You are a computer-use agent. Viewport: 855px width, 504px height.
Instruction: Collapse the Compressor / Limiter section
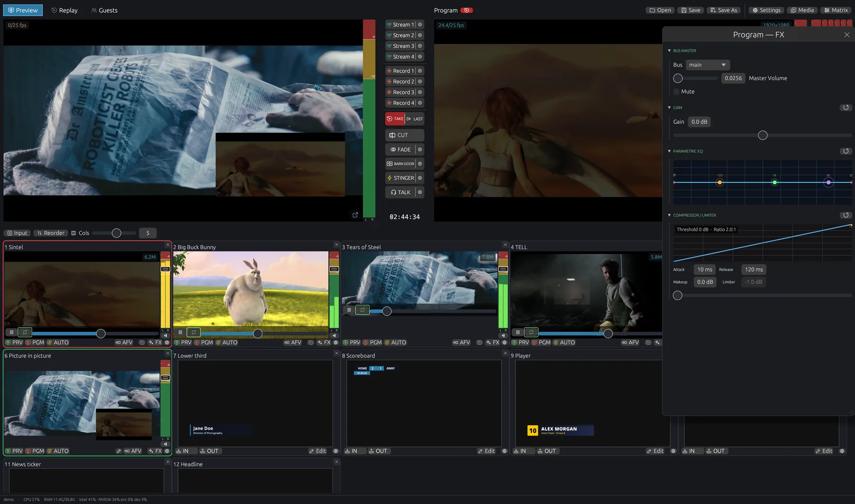click(x=669, y=215)
